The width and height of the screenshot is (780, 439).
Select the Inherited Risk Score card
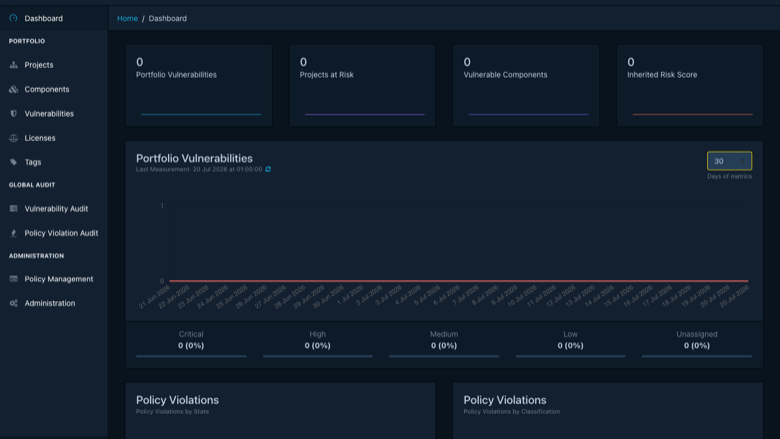tap(689, 86)
